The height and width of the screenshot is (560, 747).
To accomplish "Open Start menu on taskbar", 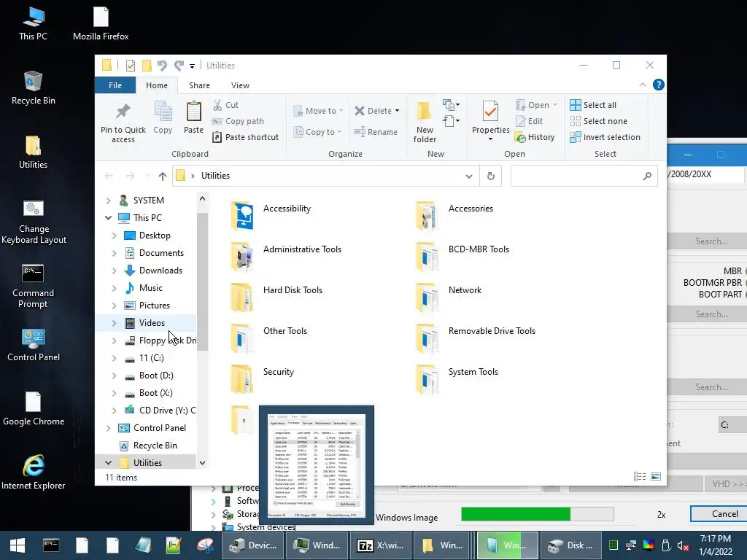I will point(18,545).
